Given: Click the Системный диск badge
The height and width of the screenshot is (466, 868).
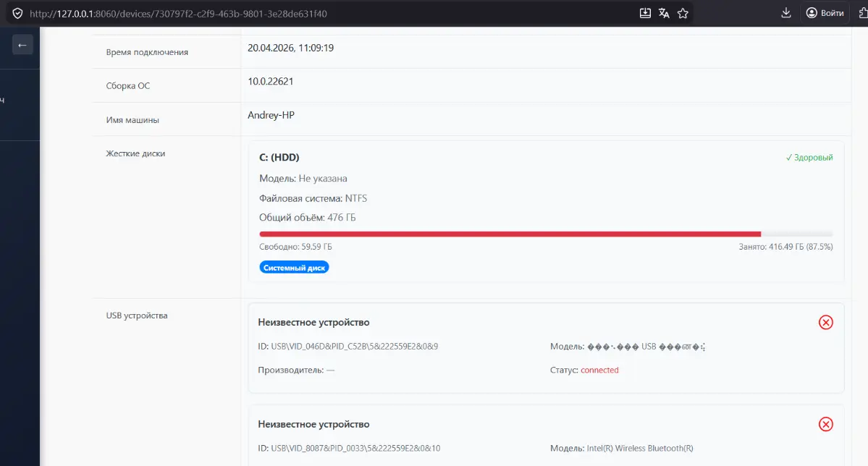Looking at the screenshot, I should [x=294, y=267].
